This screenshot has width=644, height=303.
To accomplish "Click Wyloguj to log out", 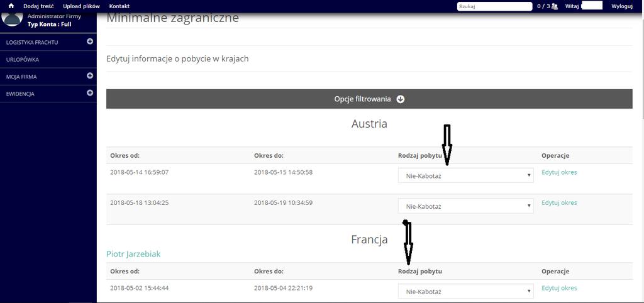I will 622,6.
